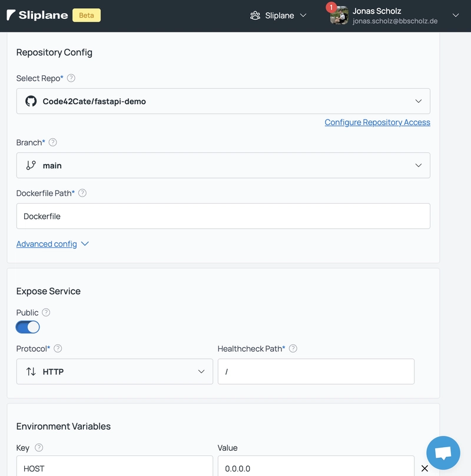This screenshot has width=471, height=476.
Task: Remove the HOST environment variable
Action: [x=426, y=468]
